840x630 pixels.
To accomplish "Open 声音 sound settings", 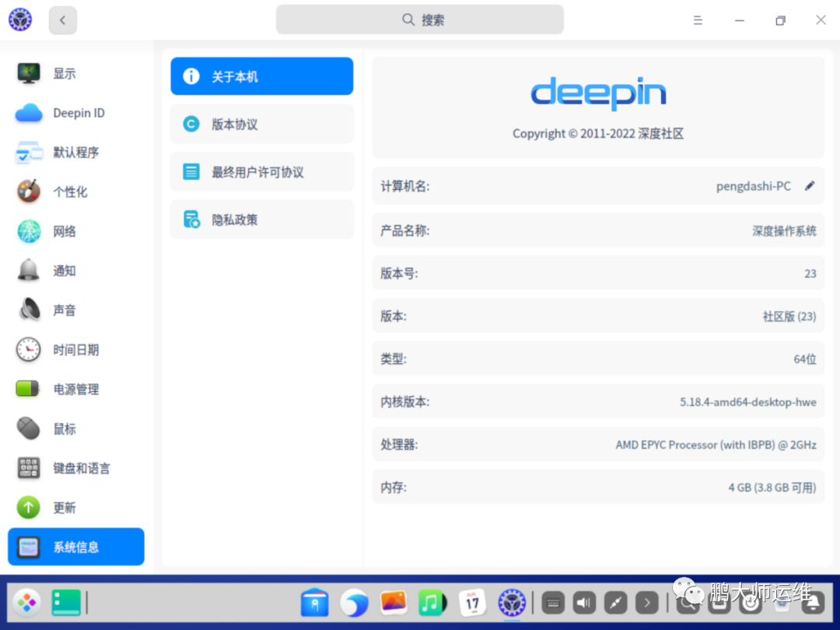I will tap(76, 310).
